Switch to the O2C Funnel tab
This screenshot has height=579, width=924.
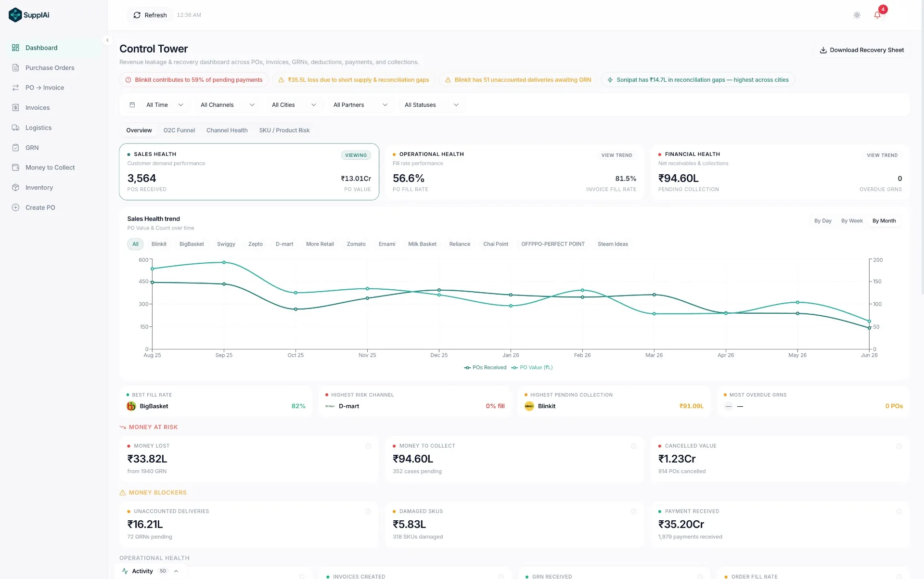(179, 130)
